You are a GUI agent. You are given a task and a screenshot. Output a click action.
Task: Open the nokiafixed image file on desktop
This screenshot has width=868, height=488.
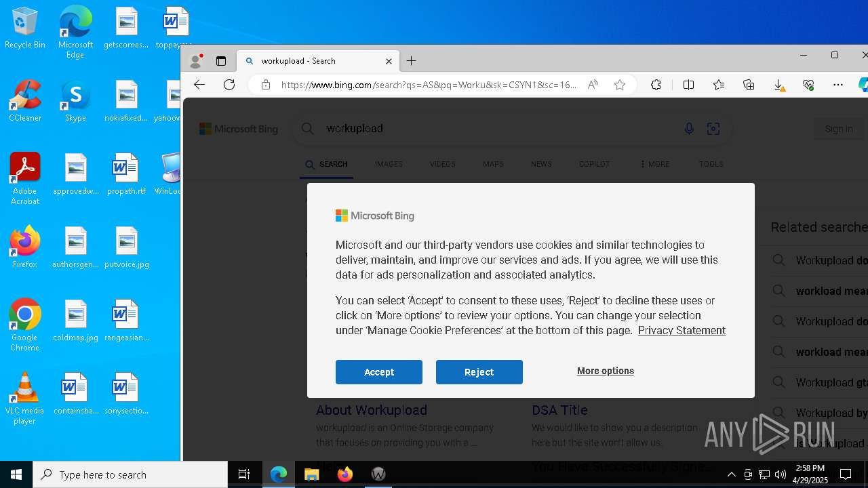pos(126,102)
